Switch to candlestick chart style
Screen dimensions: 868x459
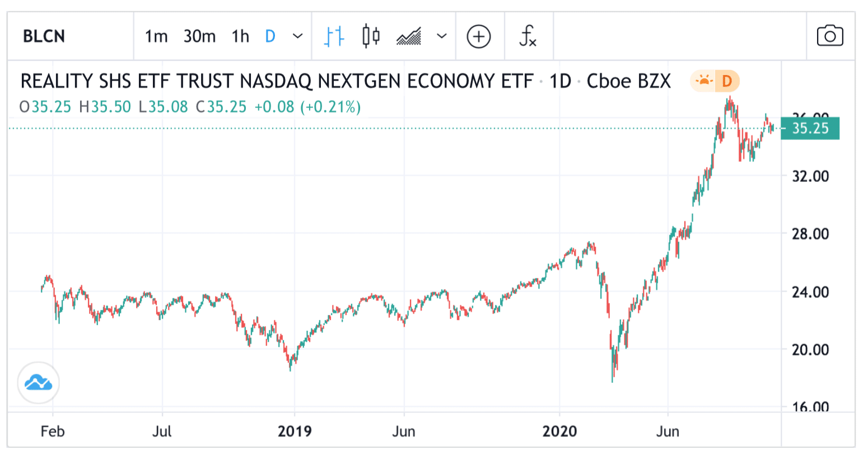(370, 35)
